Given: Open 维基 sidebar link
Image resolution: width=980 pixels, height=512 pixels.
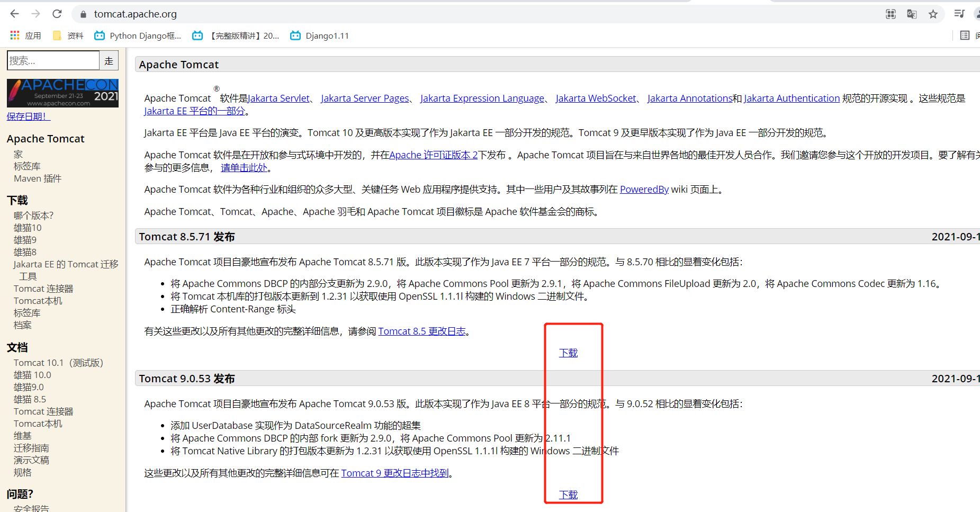Looking at the screenshot, I should (x=22, y=436).
